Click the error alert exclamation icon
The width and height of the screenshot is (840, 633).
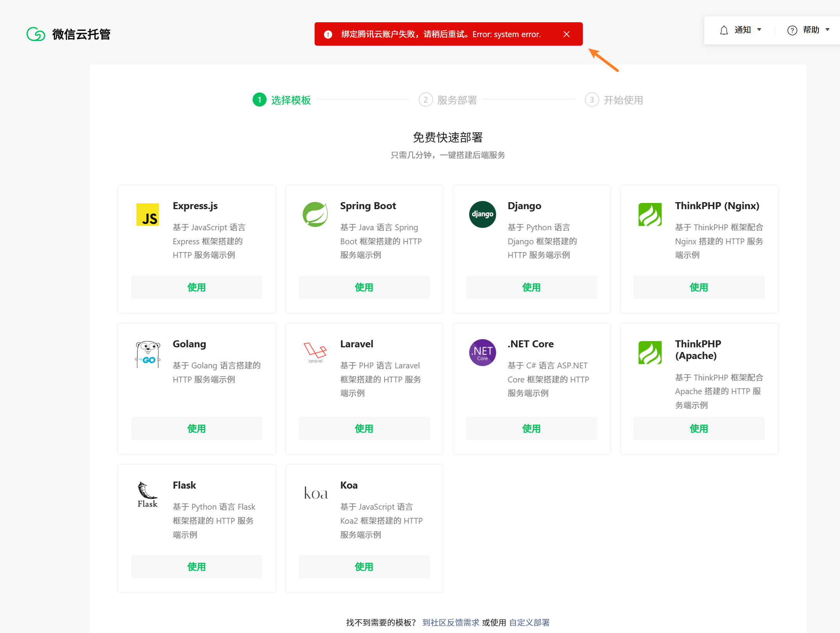click(328, 34)
